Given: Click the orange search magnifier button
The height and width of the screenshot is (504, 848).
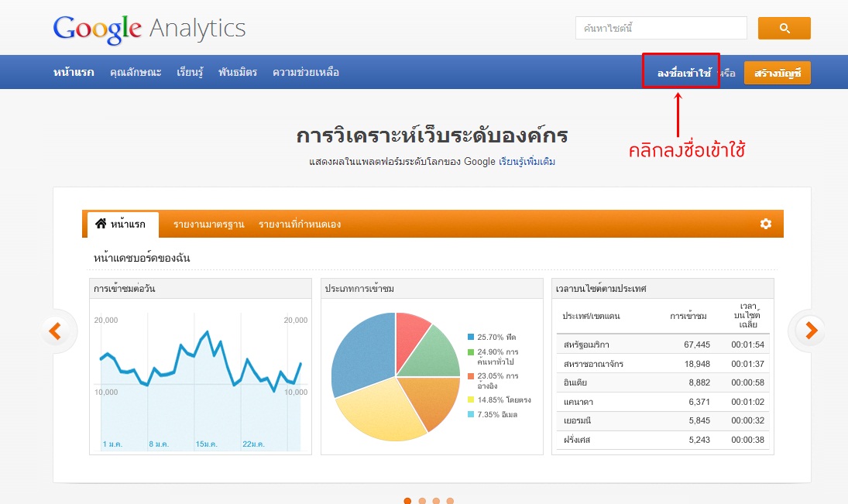Looking at the screenshot, I should click(x=784, y=28).
